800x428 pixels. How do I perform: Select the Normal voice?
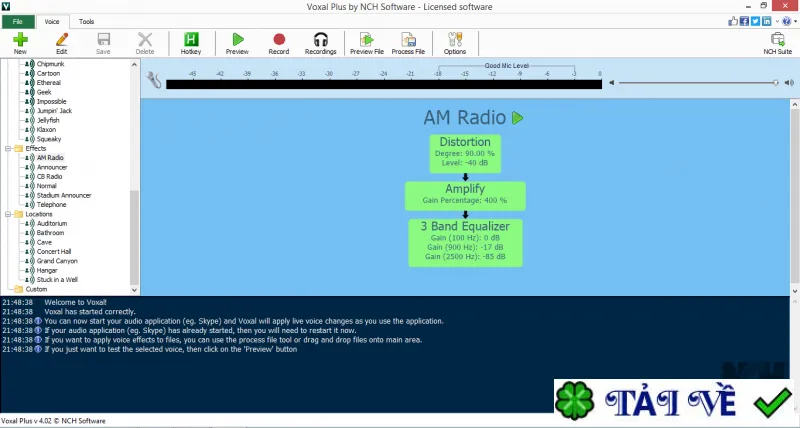click(46, 186)
